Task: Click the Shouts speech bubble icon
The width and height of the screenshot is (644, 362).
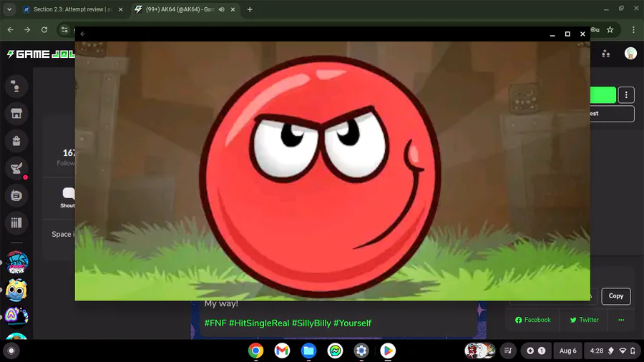Action: tap(68, 193)
